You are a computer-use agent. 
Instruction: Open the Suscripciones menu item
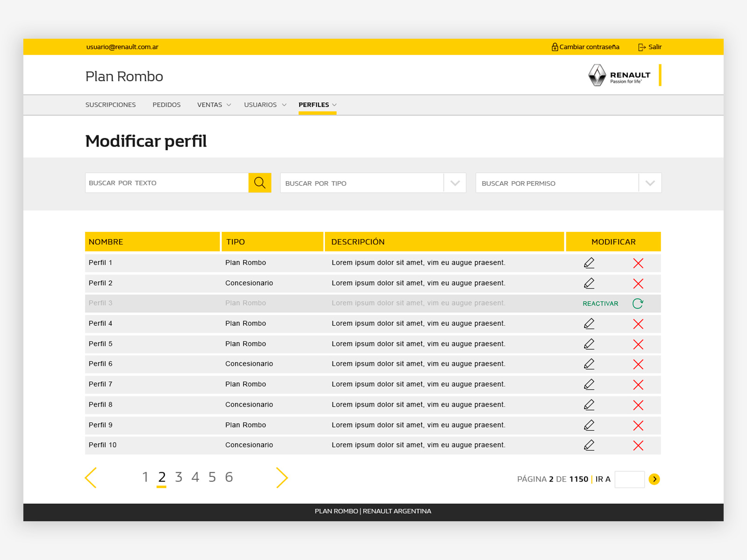(111, 105)
